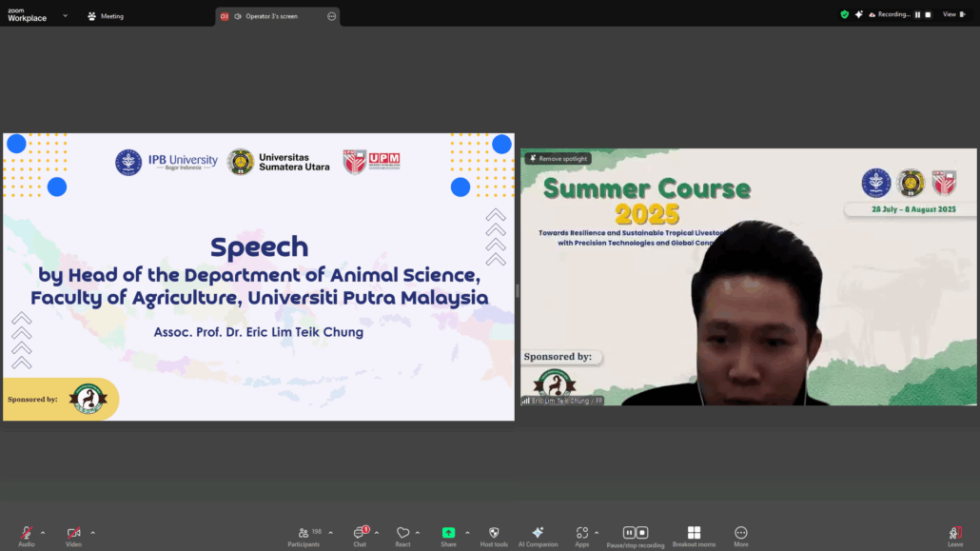980x551 pixels.
Task: Open the View layout menu
Action: click(x=951, y=14)
